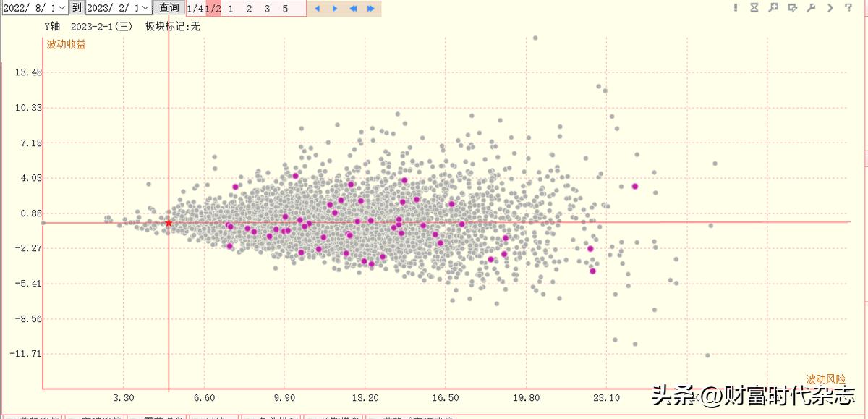
Task: Select the 1/4 period option
Action: (x=195, y=9)
